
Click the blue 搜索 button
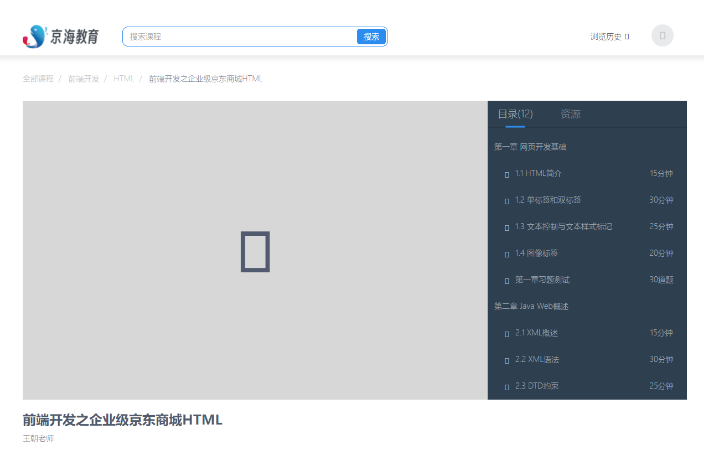[371, 37]
